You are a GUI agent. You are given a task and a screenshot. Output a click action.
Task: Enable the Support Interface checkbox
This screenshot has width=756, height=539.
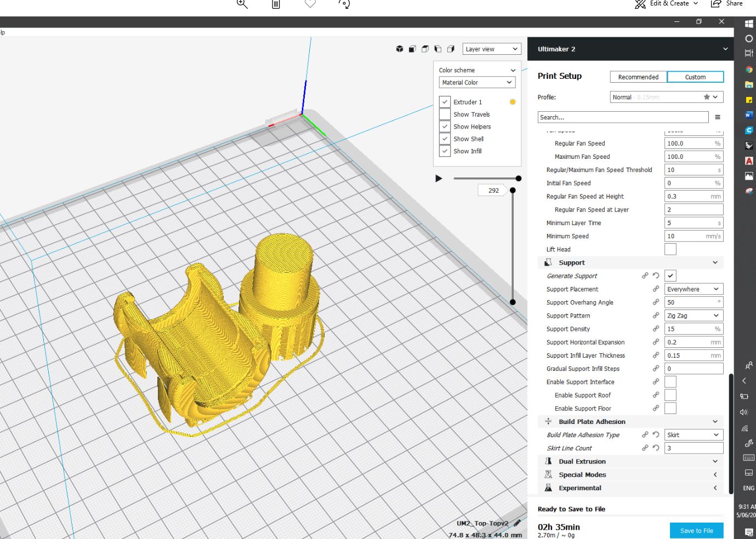(670, 382)
